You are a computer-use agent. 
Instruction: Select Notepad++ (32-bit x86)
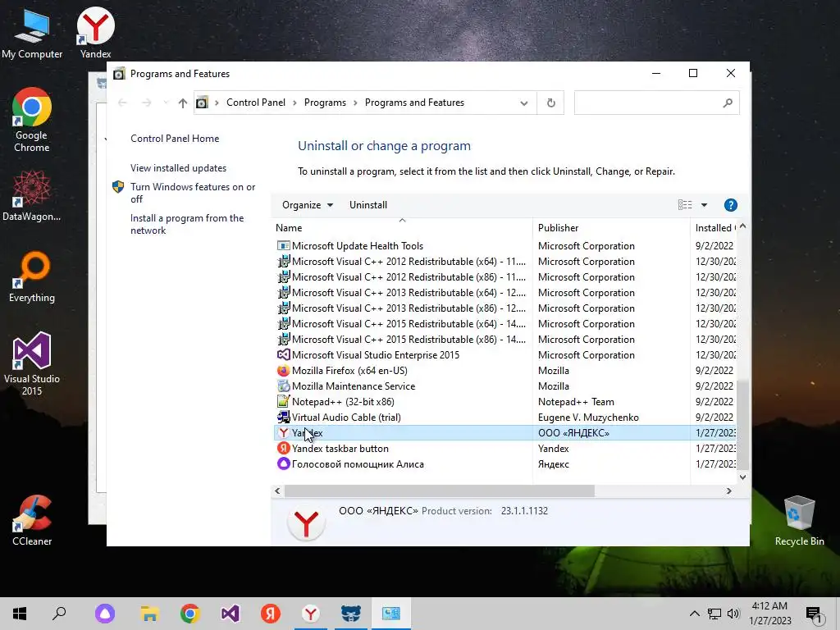504,401
